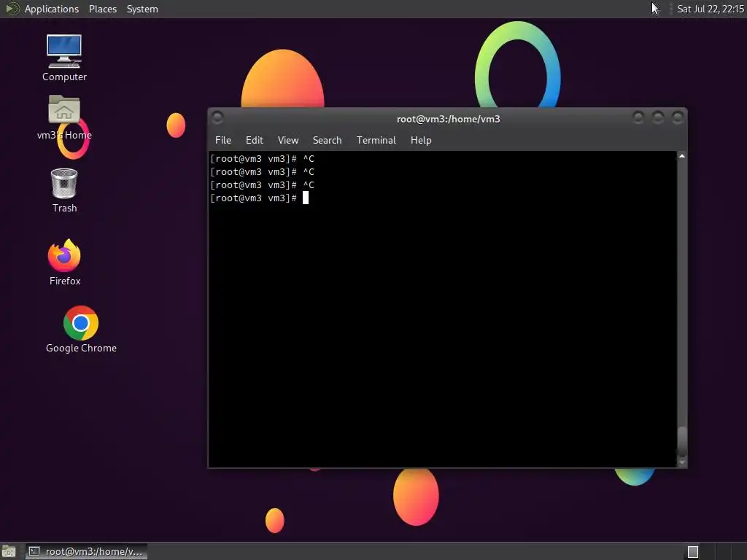Click the terminal scrollbar down arrow
The image size is (747, 560).
(x=682, y=462)
